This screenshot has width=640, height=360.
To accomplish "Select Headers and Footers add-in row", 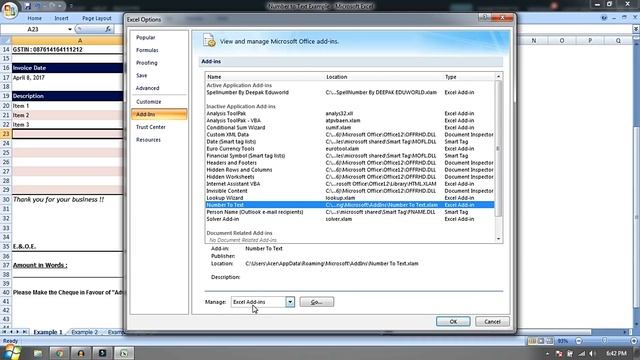I will [350, 162].
